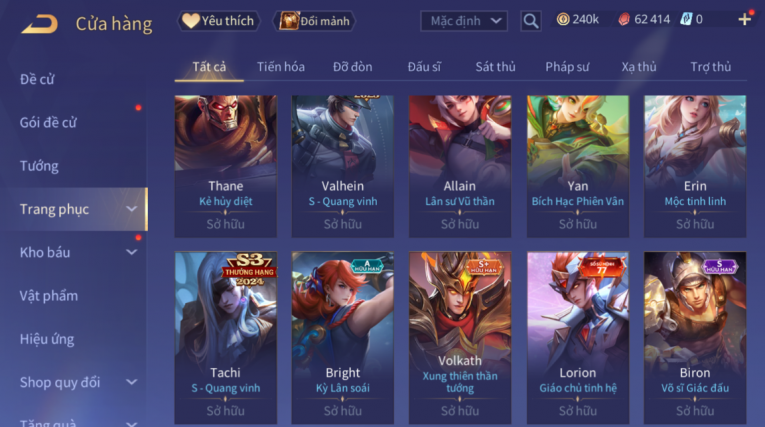Tap the gold coin 240k icon

(563, 20)
